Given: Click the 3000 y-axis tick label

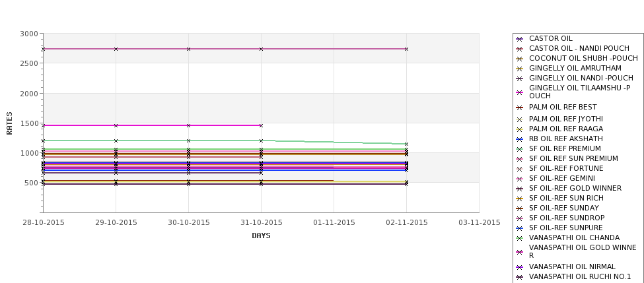Looking at the screenshot, I should pyautogui.click(x=29, y=34).
